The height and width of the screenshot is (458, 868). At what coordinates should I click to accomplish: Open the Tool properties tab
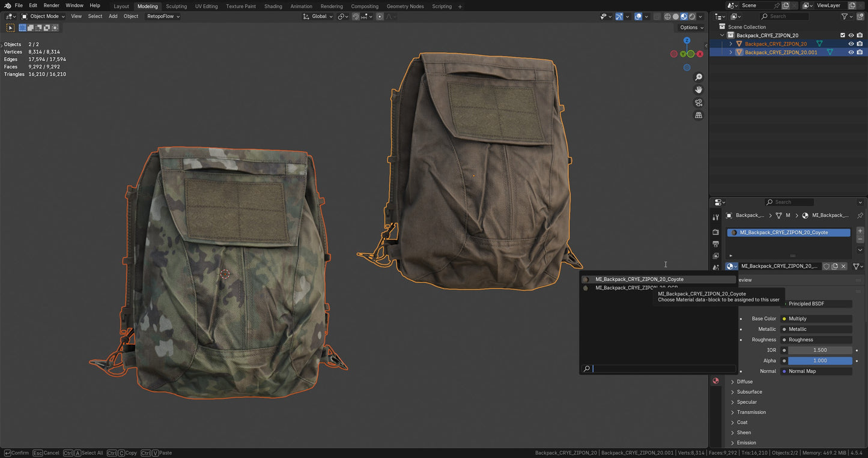tap(715, 217)
